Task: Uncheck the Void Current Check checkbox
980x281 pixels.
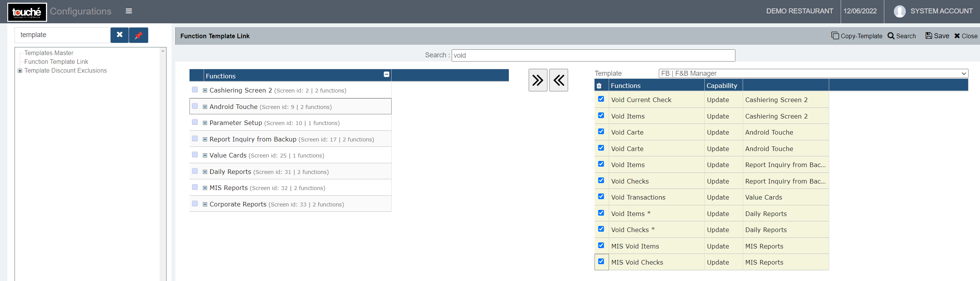Action: click(x=601, y=99)
